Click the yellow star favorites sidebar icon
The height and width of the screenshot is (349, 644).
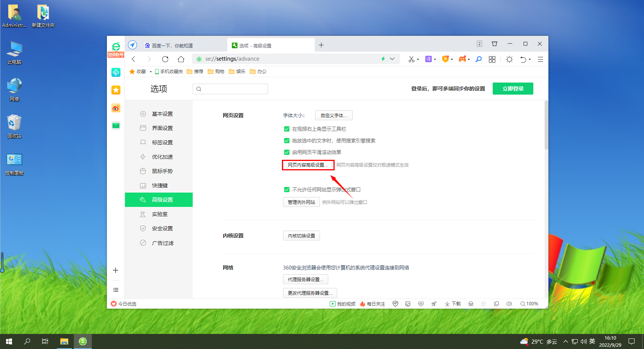coord(116,90)
